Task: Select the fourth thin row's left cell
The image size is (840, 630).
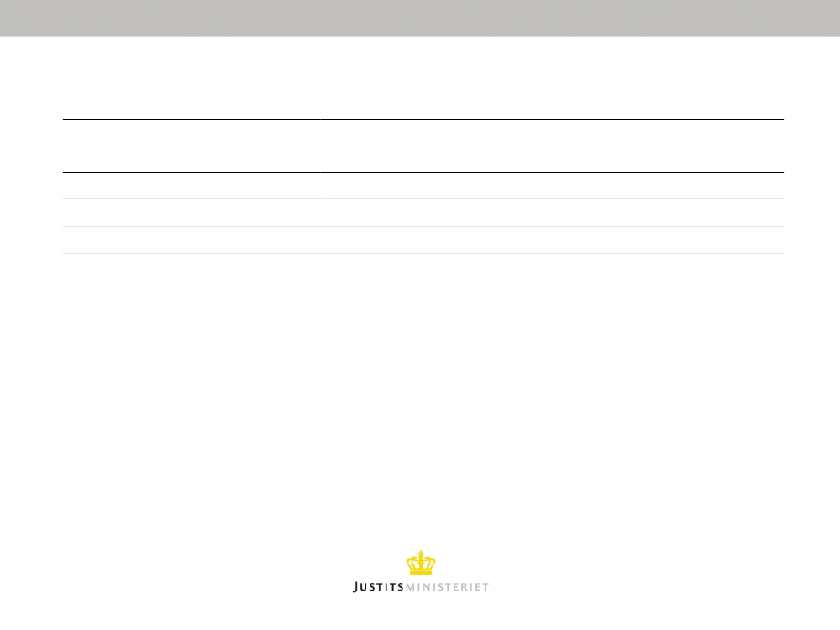Action: pyautogui.click(x=192, y=267)
